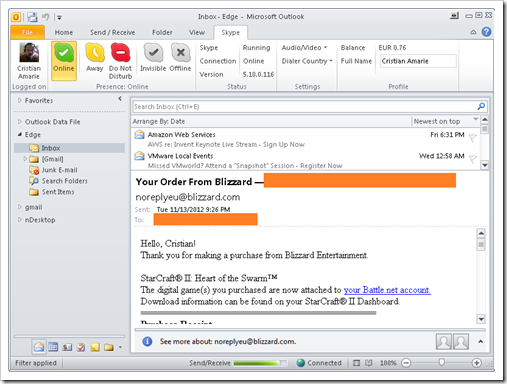This screenshot has height=384, width=507.
Task: Open the VMware Local Events message
Action: (x=306, y=160)
